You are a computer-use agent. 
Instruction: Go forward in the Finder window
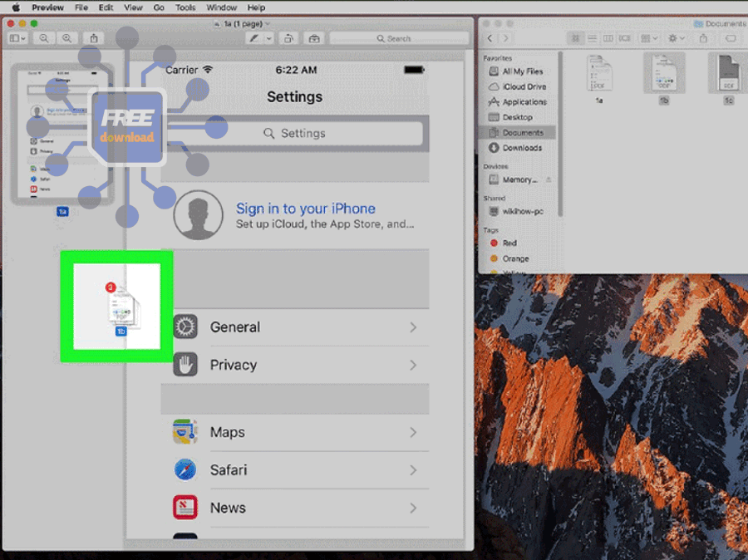coord(505,38)
